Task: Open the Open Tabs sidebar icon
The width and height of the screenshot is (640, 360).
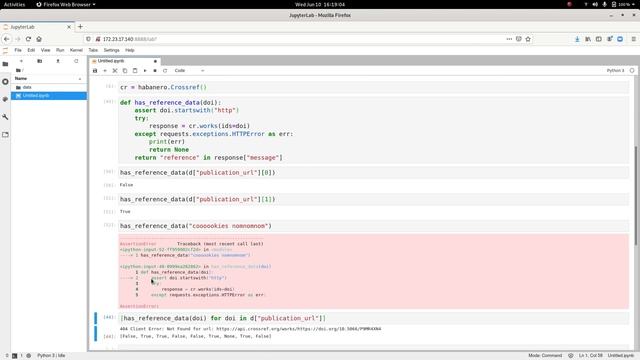Action: (5, 134)
